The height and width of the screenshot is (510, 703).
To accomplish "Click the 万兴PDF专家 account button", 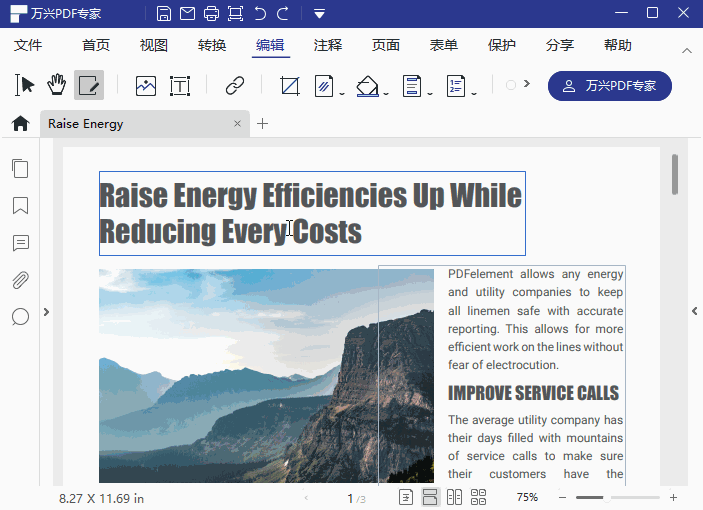I will pyautogui.click(x=610, y=86).
